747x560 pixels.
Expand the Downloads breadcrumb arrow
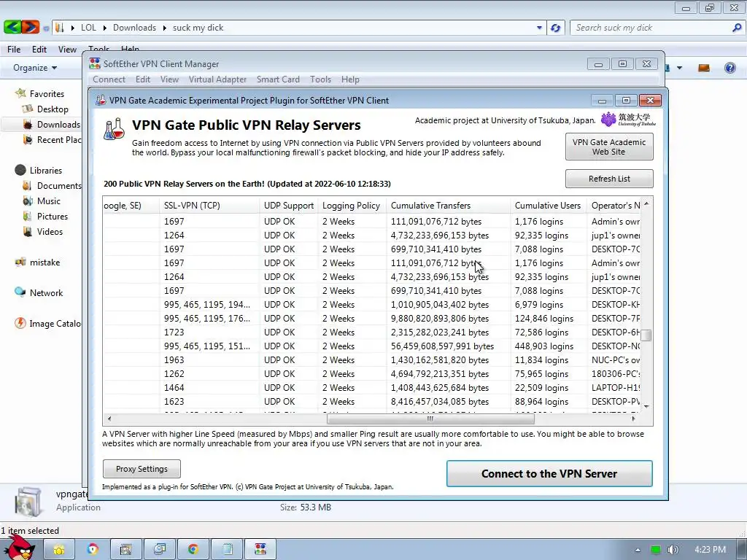point(164,28)
